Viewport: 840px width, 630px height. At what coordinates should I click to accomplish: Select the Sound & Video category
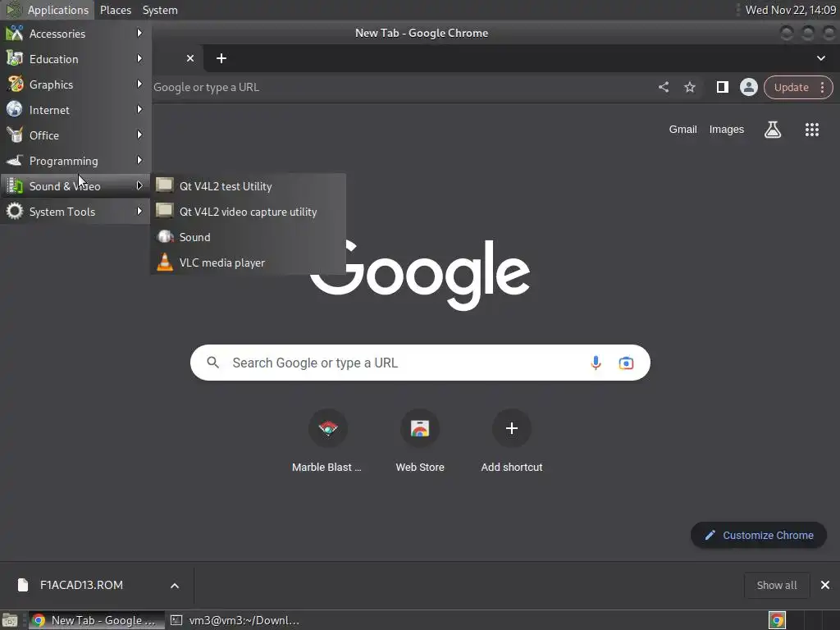[x=75, y=186]
